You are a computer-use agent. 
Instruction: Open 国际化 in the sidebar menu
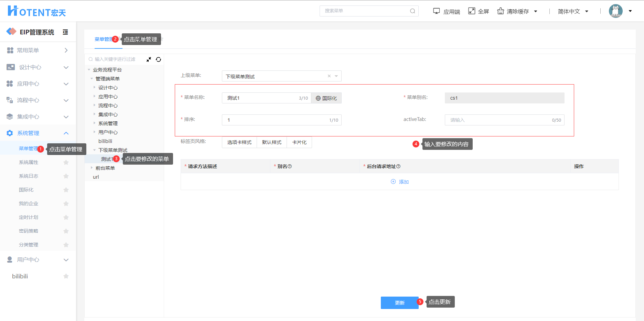coord(26,190)
